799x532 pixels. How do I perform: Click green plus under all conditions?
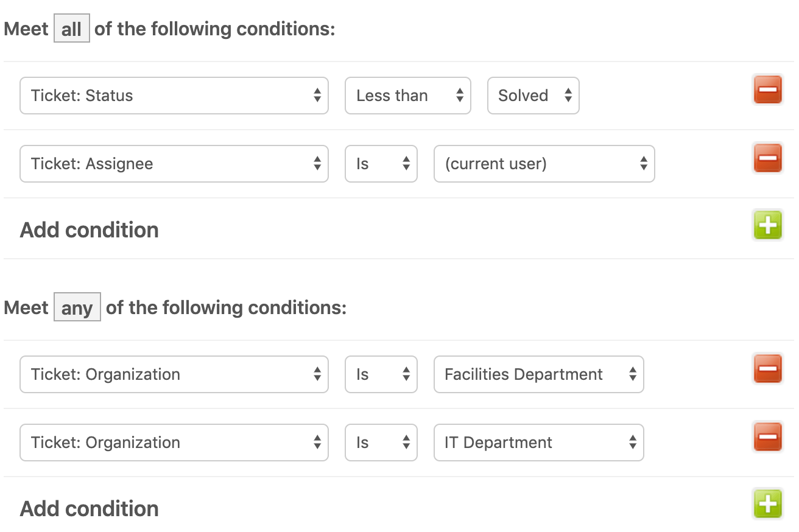coord(767,225)
